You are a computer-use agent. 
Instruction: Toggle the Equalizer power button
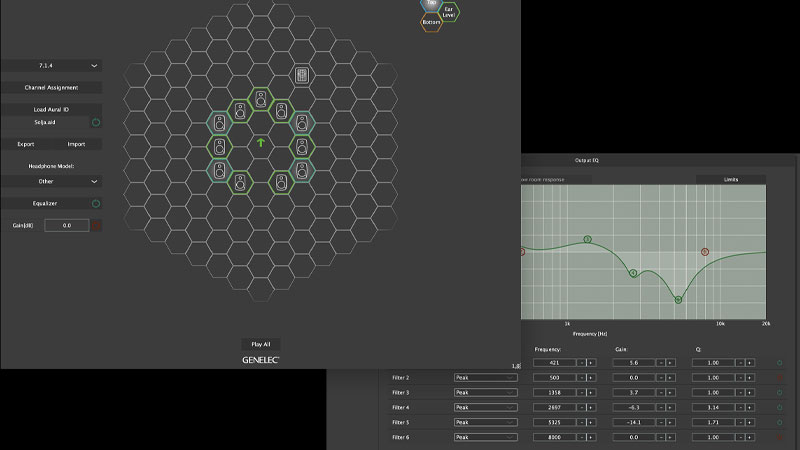(x=96, y=204)
